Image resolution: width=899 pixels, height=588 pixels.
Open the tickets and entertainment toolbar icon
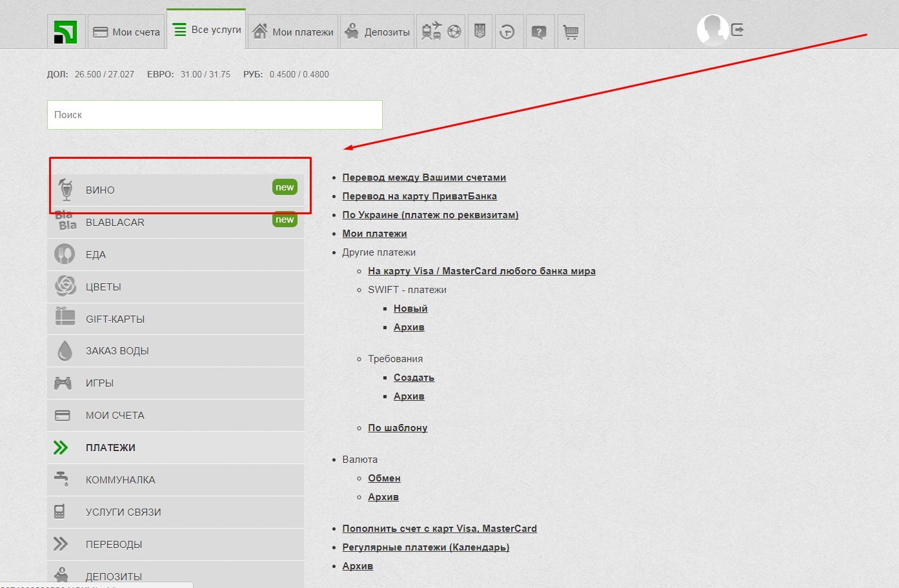(441, 31)
